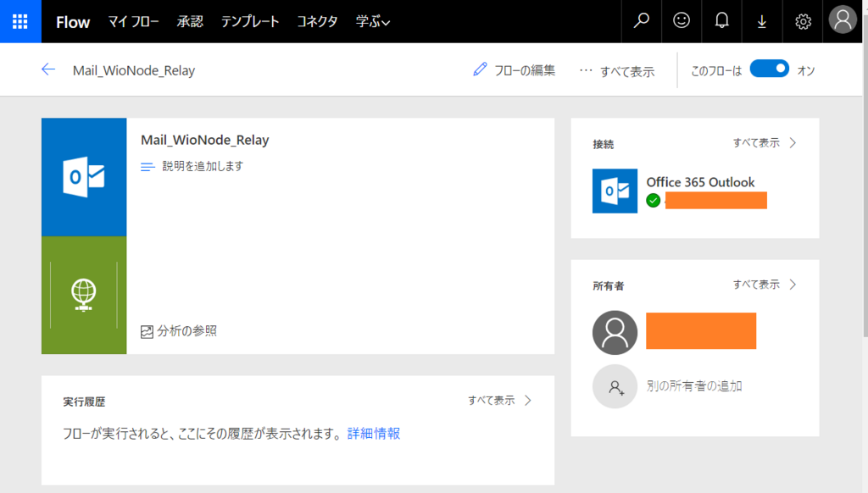Click the add-owner person icon

click(615, 386)
